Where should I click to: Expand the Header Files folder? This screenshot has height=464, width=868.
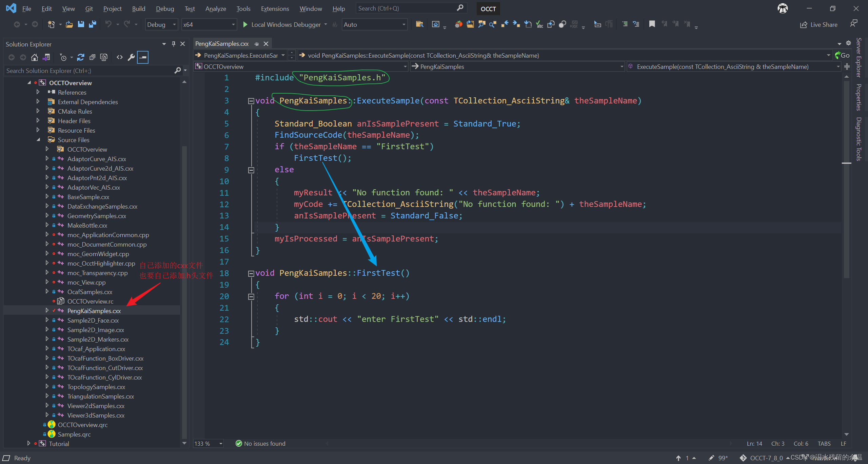coord(38,121)
